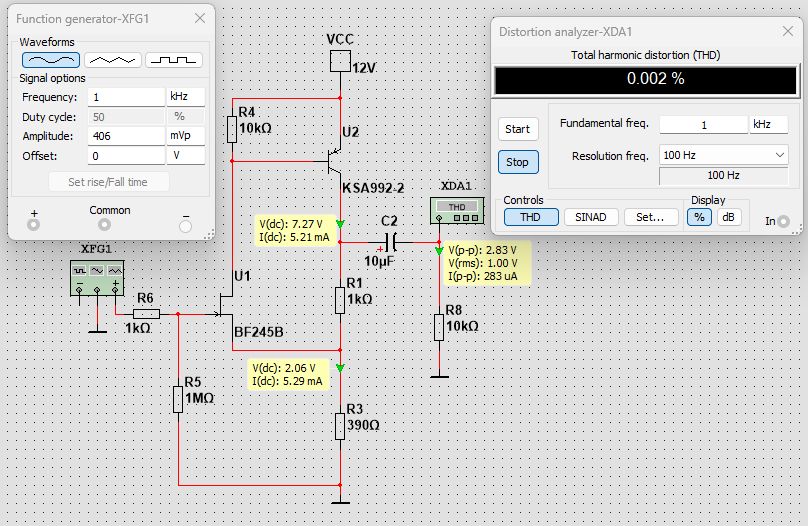The width and height of the screenshot is (808, 526).
Task: Close the Distortion analyzer-XDA1 window
Action: (788, 31)
